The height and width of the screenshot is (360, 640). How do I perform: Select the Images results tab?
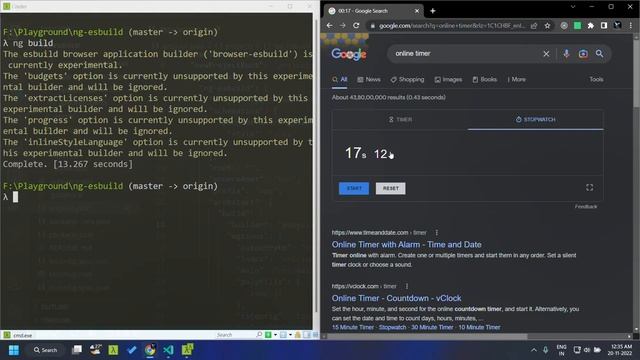[x=448, y=80]
